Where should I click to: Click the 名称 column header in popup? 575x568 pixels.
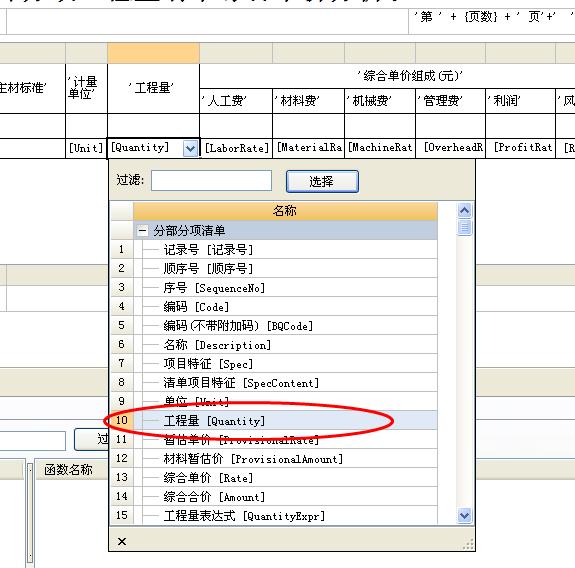click(x=285, y=211)
